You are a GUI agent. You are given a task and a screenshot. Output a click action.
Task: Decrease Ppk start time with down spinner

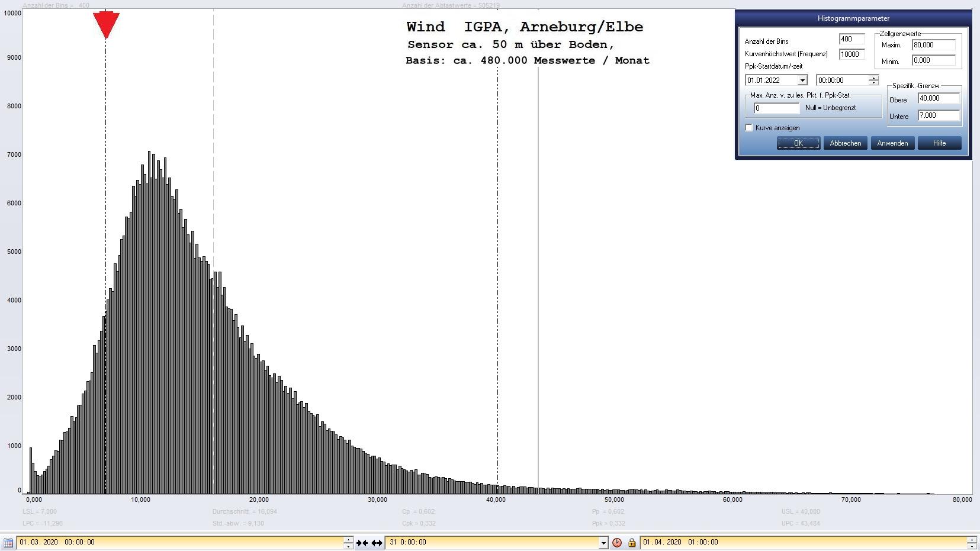(873, 83)
